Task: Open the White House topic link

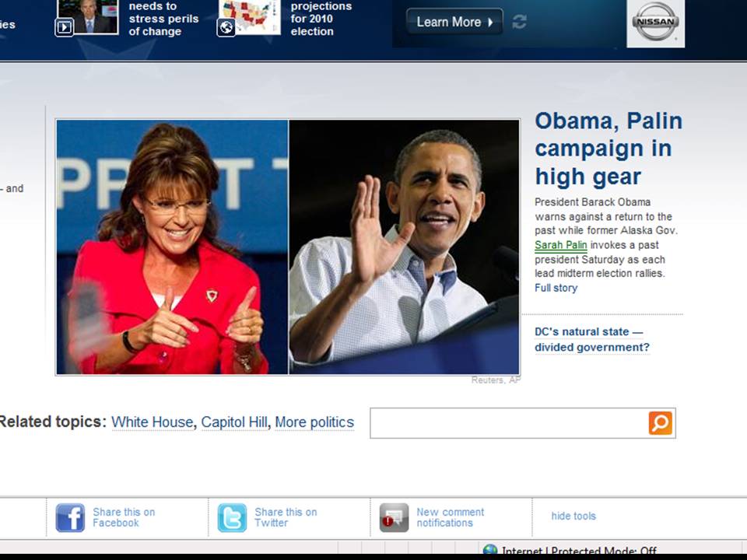Action: [152, 422]
